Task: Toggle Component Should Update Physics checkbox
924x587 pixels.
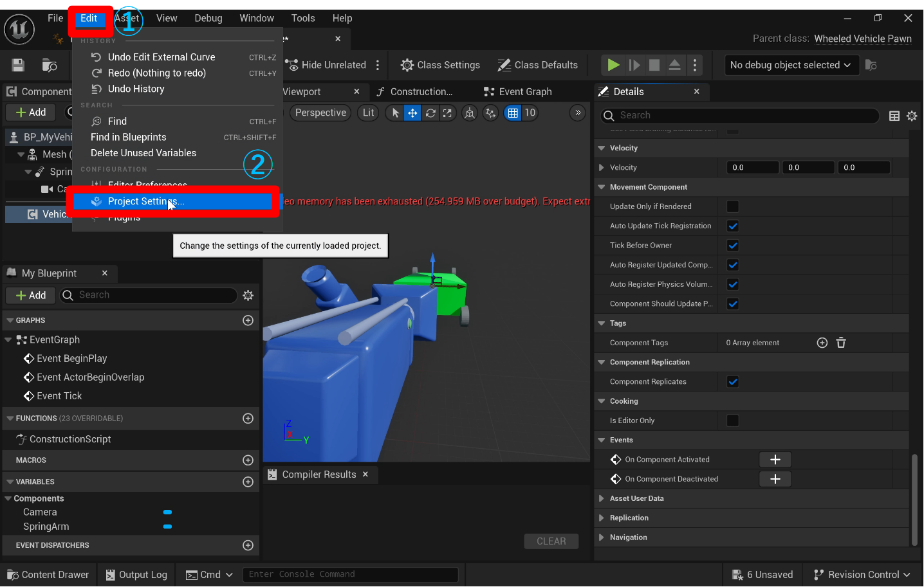Action: click(733, 303)
